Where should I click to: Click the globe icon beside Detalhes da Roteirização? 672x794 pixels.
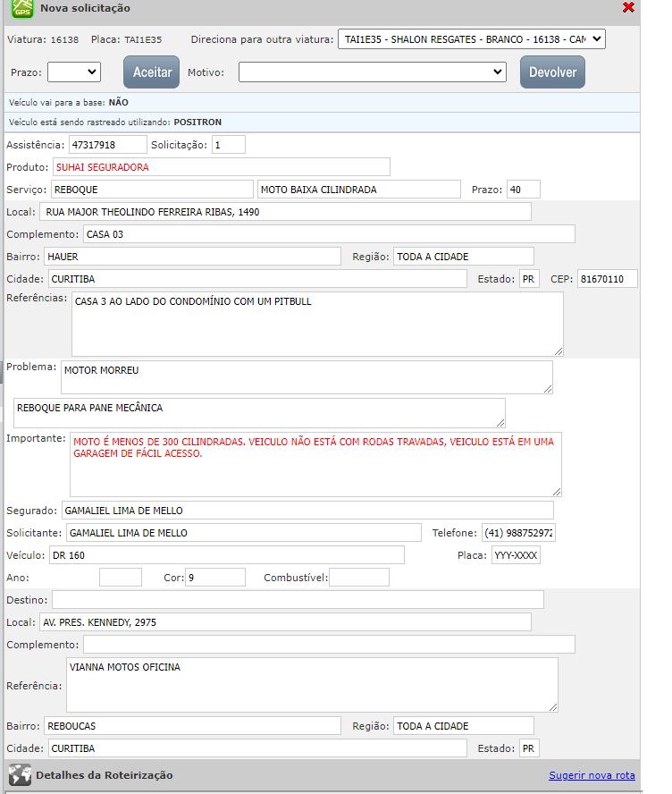(x=20, y=775)
